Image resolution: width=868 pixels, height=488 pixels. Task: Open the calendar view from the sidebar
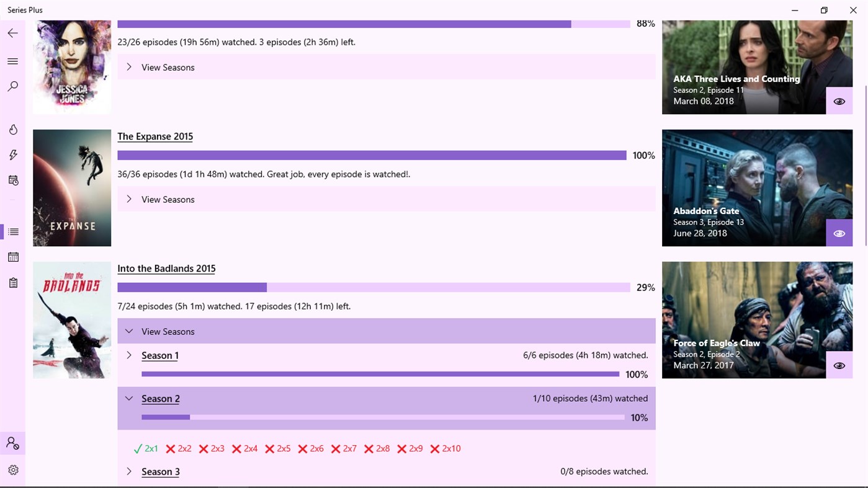(12, 257)
